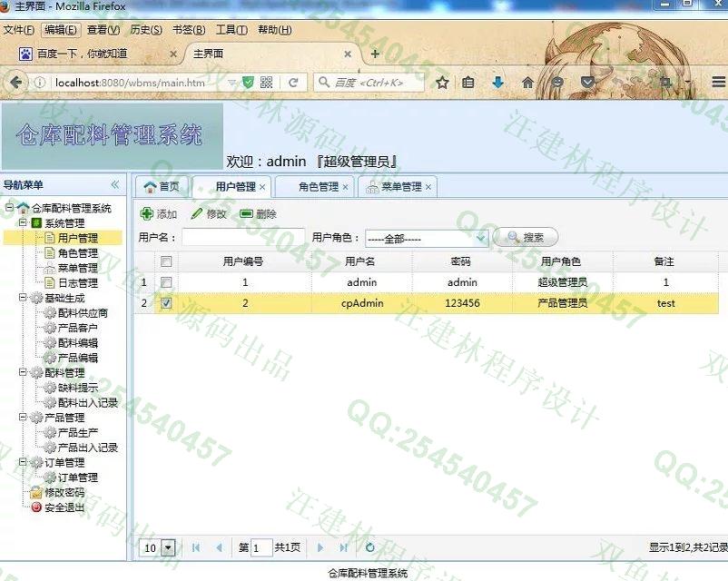Screen dimensions: 728x581
Task: Check the admin row checkbox
Action: point(166,282)
